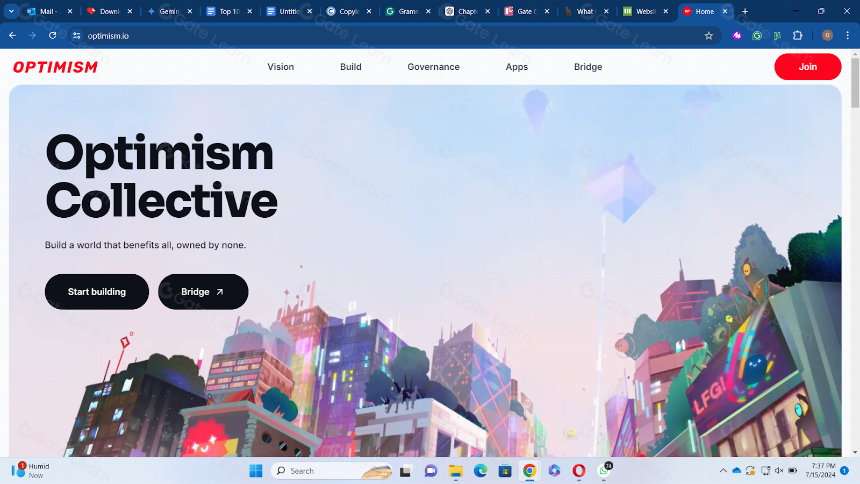Viewport: 860px width, 484px height.
Task: Click the browser forward arrow
Action: 32,36
